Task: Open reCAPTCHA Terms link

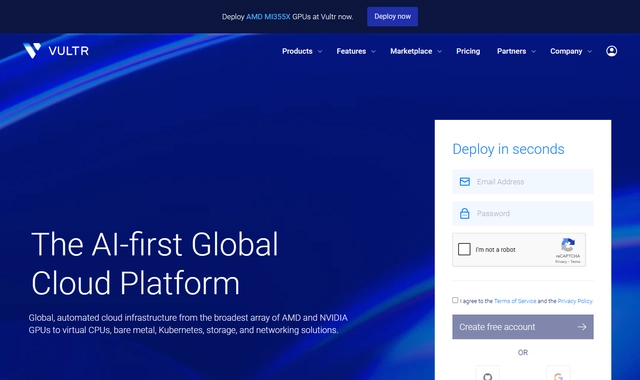Action: (576, 262)
